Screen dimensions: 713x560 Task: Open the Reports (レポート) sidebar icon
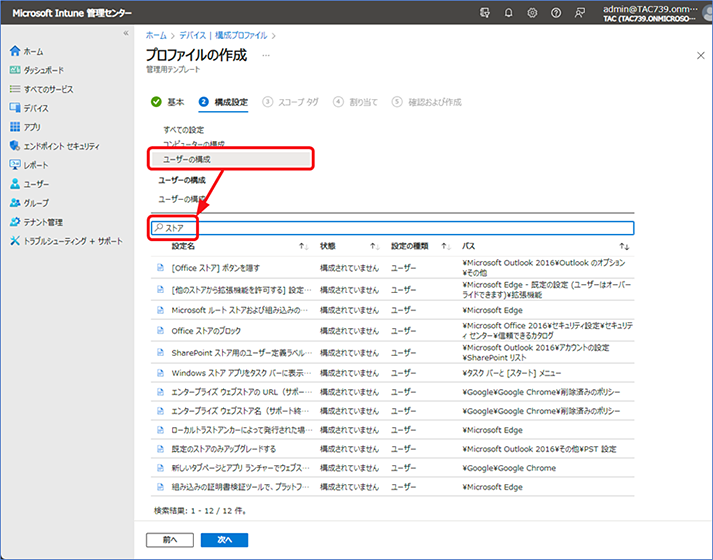pos(15,165)
